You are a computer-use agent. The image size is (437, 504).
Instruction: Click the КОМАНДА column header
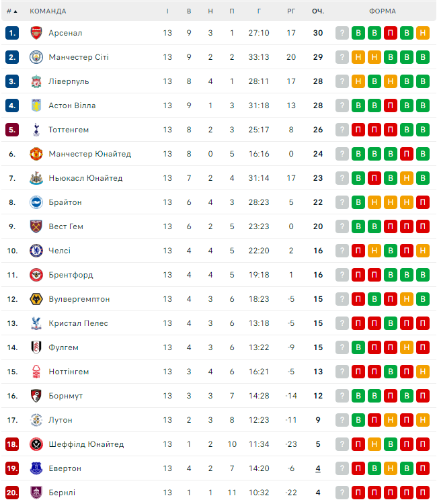[48, 11]
